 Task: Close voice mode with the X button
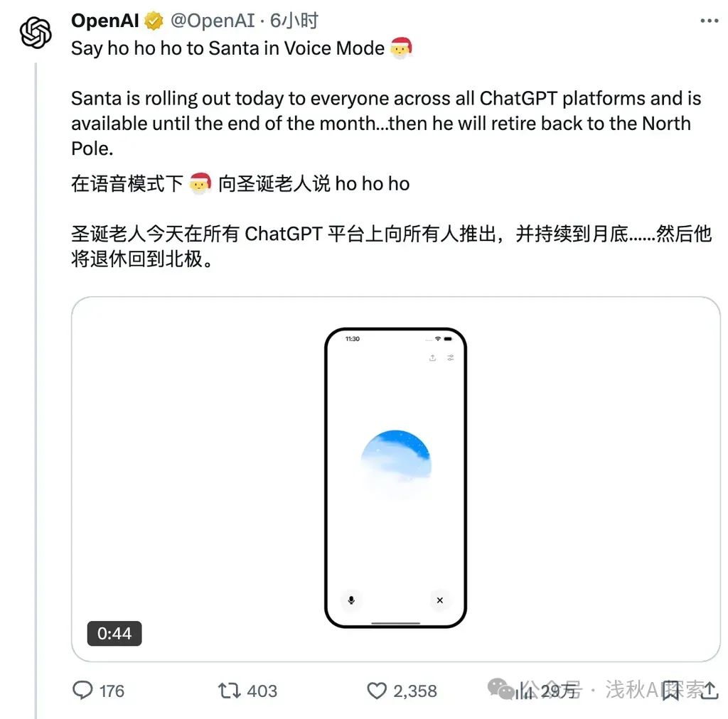point(439,600)
